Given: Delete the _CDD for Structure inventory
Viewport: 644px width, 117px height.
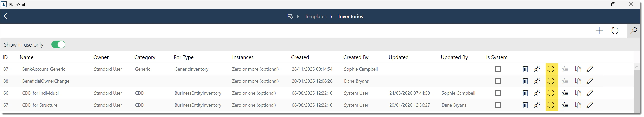Looking at the screenshot, I should click(525, 105).
